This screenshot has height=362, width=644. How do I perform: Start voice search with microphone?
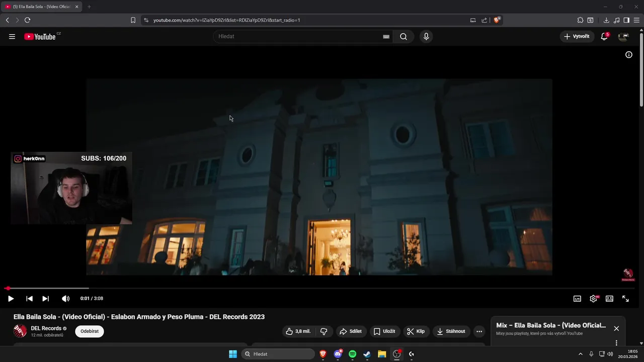click(426, 36)
